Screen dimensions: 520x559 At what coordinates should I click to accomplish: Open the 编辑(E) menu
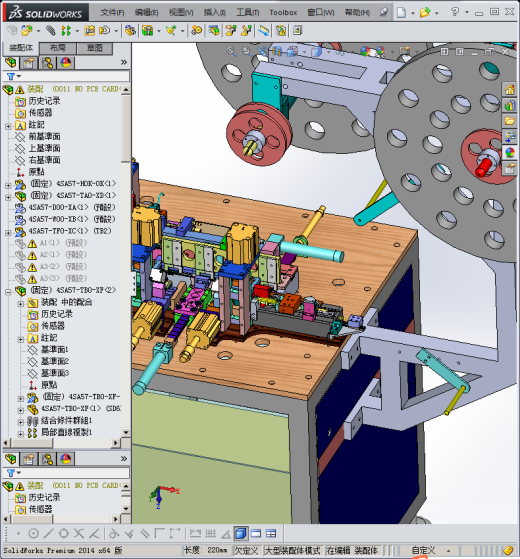[146, 12]
